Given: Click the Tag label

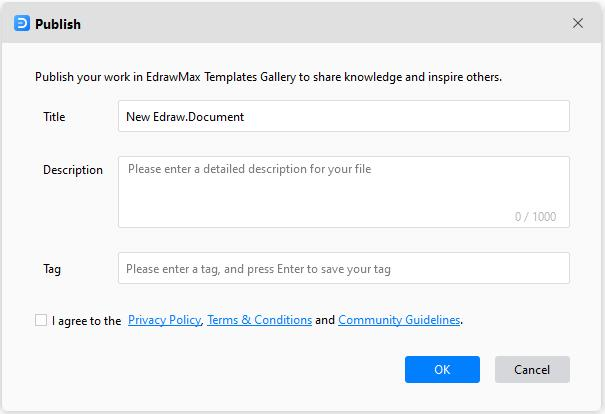Looking at the screenshot, I should click(x=52, y=269).
